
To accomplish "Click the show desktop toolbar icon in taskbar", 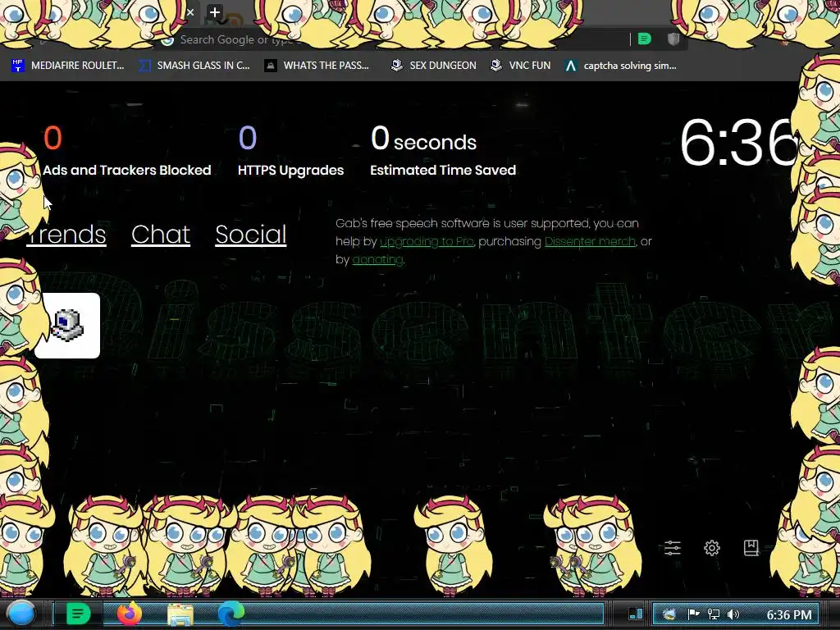I will tap(636, 614).
